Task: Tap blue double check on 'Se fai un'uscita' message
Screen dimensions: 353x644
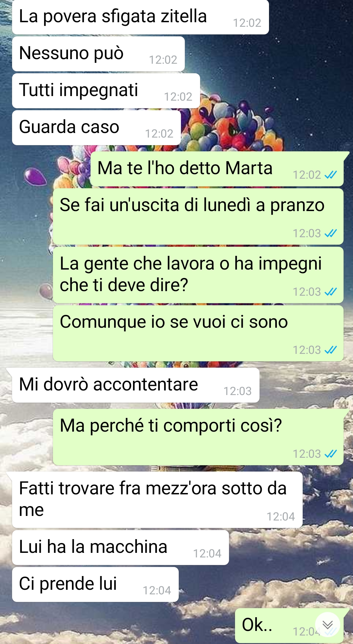Action: click(330, 233)
